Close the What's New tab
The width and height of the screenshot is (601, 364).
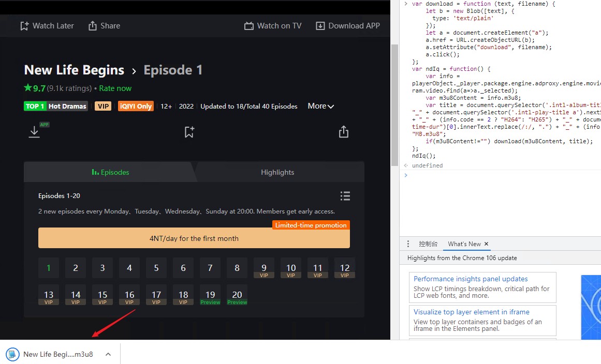[486, 244]
